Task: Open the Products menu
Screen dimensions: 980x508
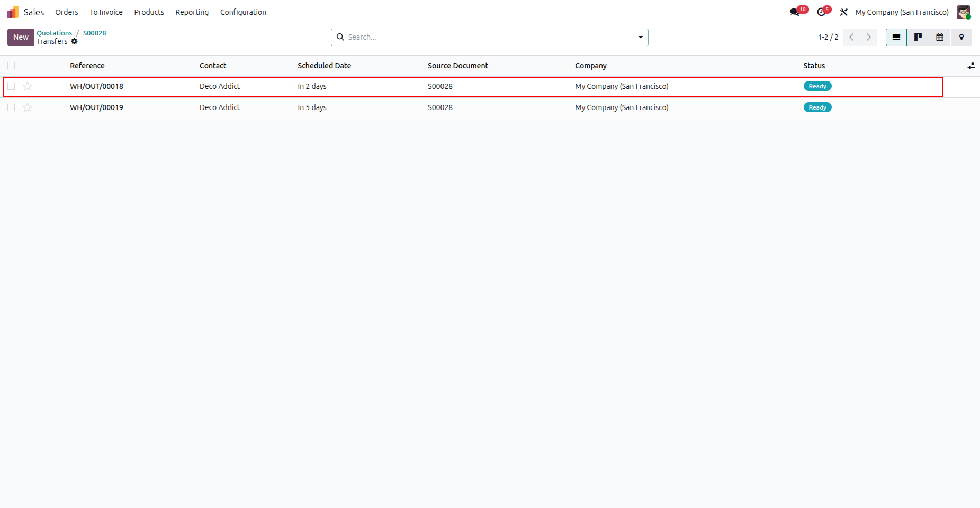Action: coord(149,12)
